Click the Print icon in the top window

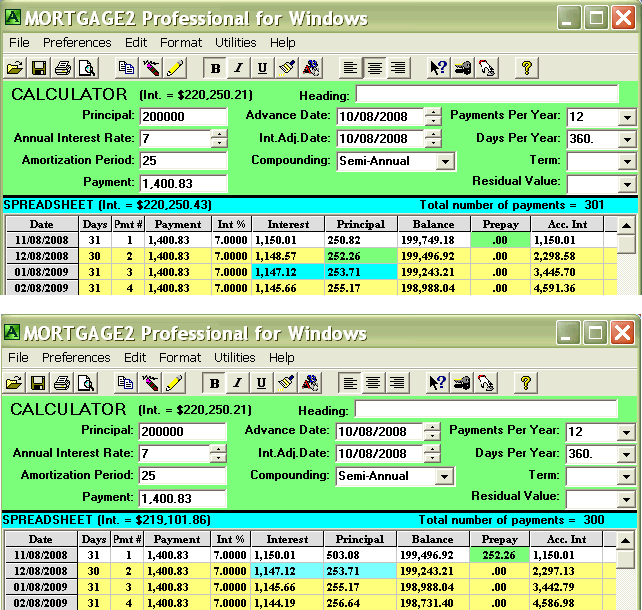(x=63, y=68)
